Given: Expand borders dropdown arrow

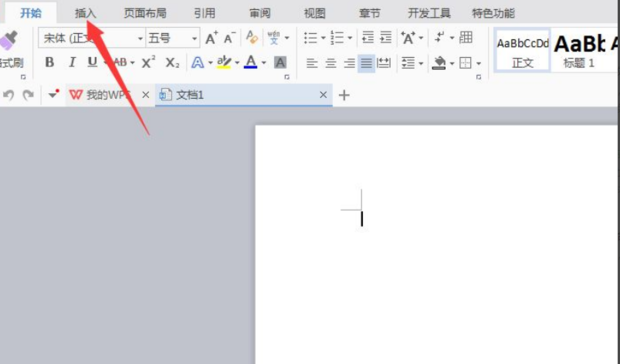Looking at the screenshot, I should coord(478,63).
